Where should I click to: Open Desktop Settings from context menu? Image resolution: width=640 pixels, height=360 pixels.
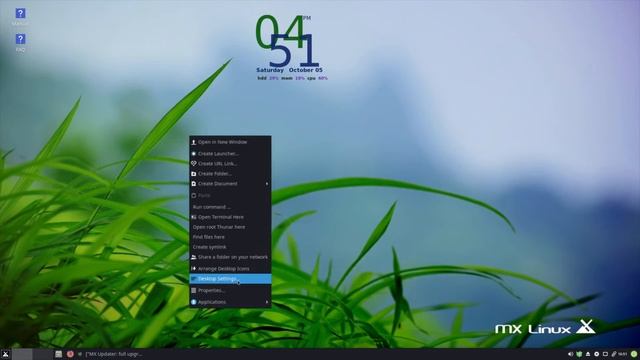230,279
